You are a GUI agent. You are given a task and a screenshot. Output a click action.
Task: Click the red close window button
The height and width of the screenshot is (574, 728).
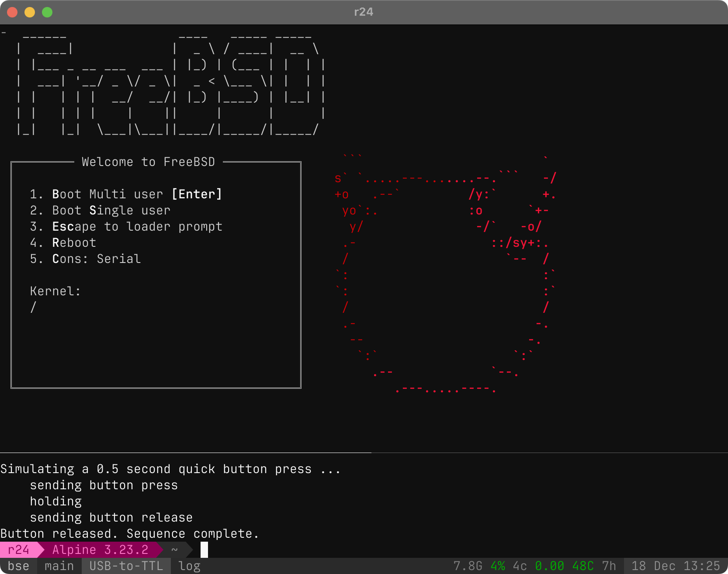(x=12, y=12)
